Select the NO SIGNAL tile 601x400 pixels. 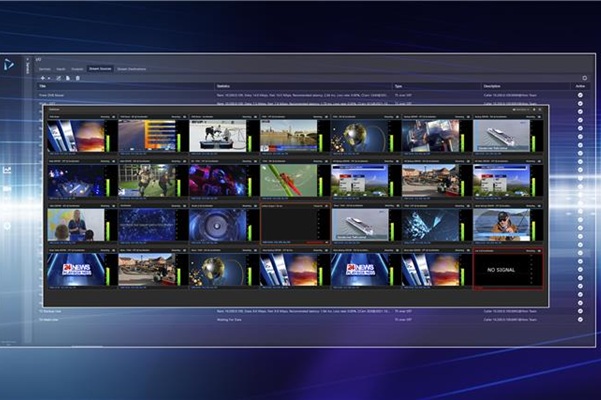point(508,270)
